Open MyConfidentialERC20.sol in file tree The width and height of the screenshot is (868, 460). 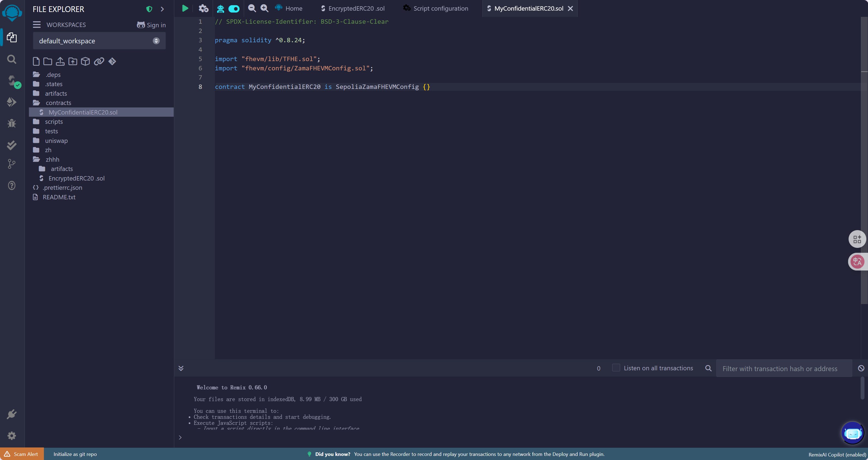click(101, 112)
